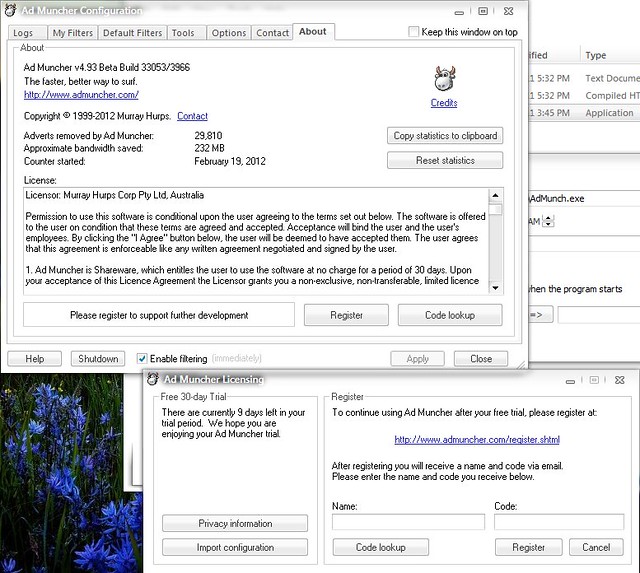Select the Compiled HT row in background file list
Image resolution: width=640 pixels, height=573 pixels.
tap(584, 96)
